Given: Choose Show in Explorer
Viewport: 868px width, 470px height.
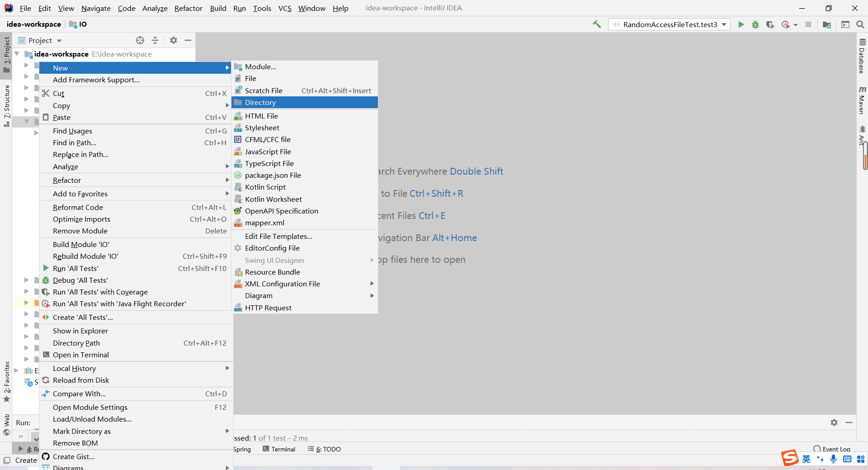Looking at the screenshot, I should click(136, 331).
